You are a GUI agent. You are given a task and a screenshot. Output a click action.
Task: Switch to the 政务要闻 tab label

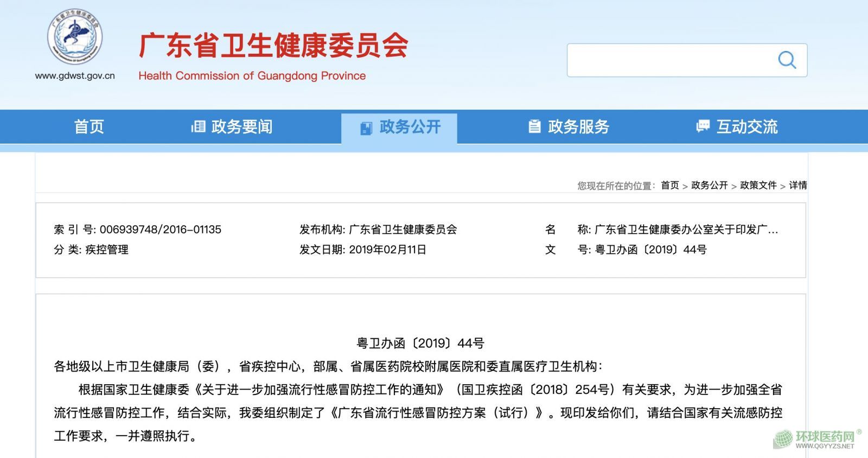[242, 126]
